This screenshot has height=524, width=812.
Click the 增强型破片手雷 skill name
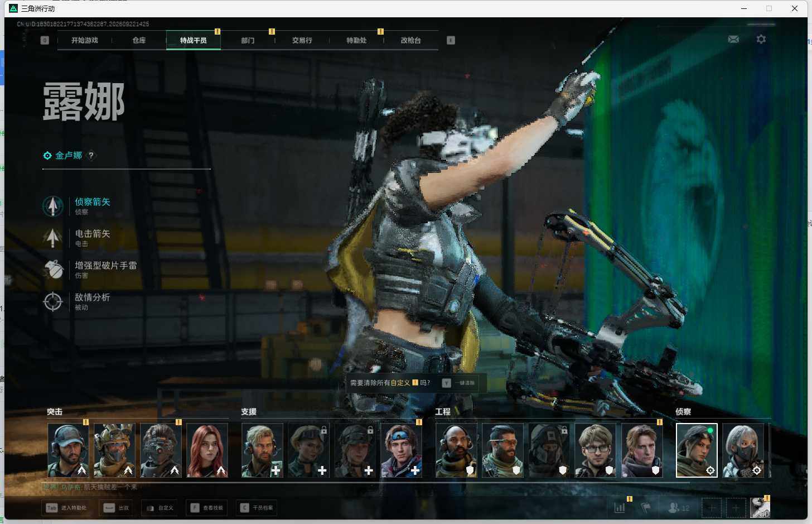click(106, 266)
